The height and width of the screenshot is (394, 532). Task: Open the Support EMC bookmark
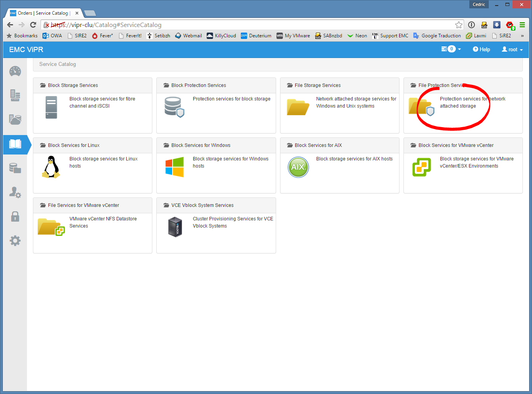point(390,36)
